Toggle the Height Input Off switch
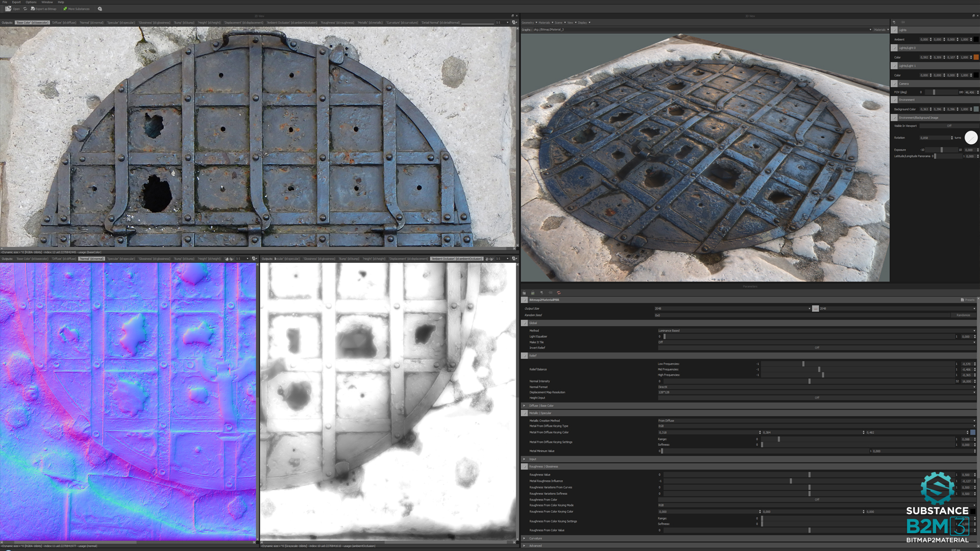The width and height of the screenshot is (980, 551). click(x=816, y=398)
